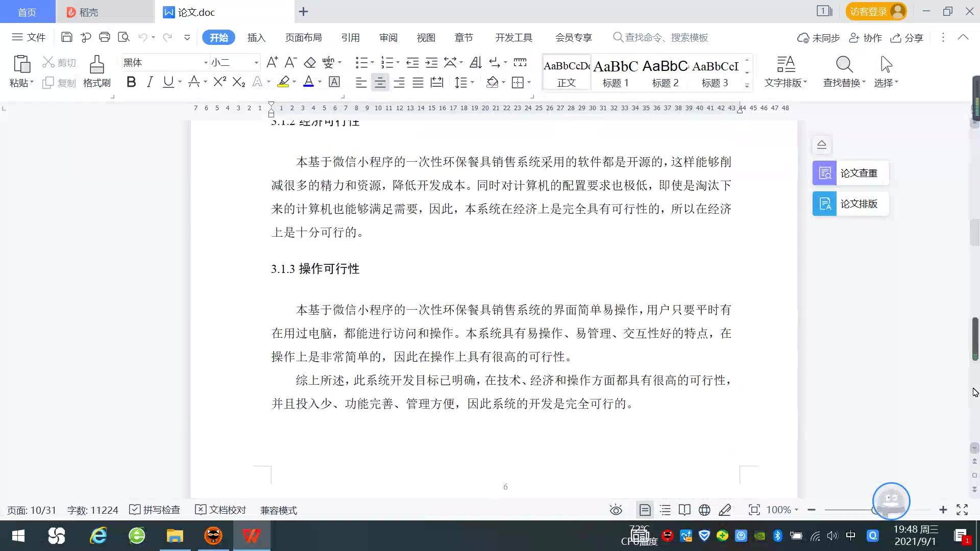Switch to the Insert (插入) tab
This screenshot has width=980, height=551.
point(256,38)
